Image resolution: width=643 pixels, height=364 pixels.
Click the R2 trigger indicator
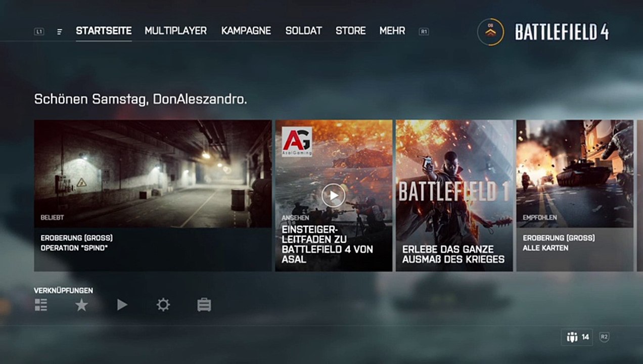604,337
